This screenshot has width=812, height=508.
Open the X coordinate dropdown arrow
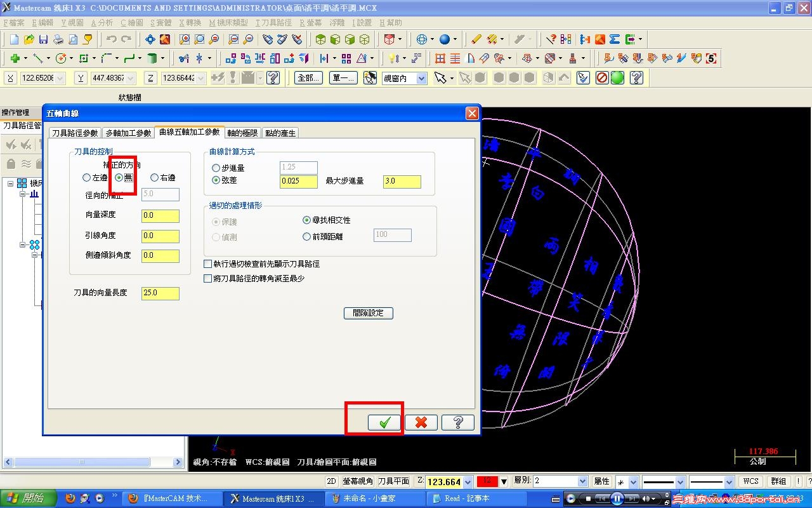click(60, 78)
